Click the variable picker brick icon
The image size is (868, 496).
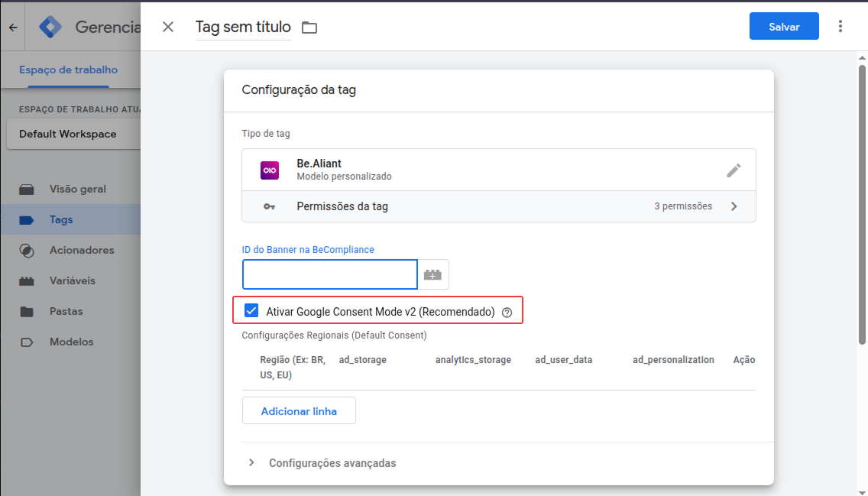pos(433,274)
